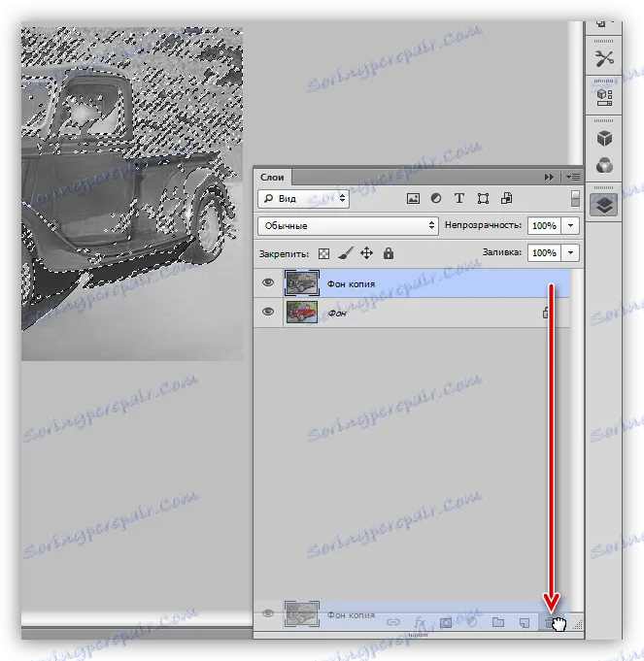Delete layer trash can icon
The image size is (644, 661).
(548, 622)
